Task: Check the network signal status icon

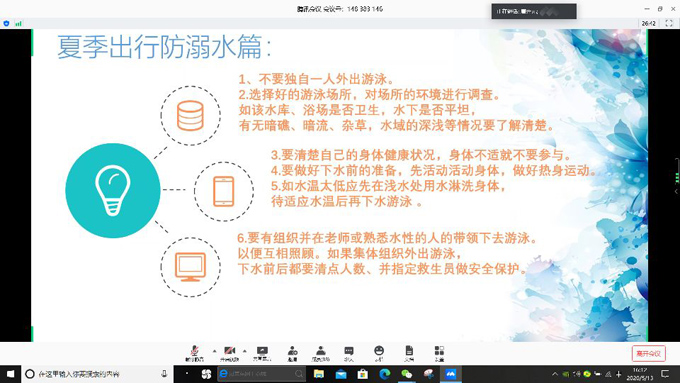Action: pos(18,23)
